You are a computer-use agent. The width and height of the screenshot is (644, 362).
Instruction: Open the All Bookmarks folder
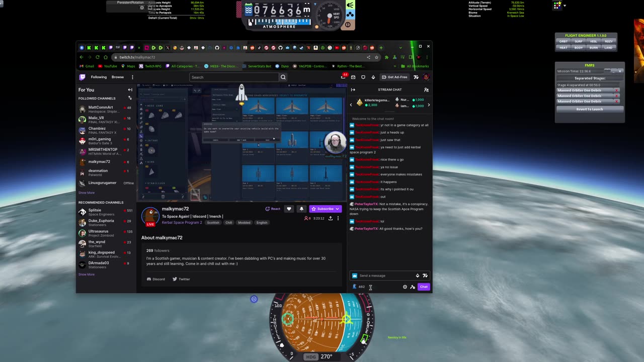(x=415, y=66)
